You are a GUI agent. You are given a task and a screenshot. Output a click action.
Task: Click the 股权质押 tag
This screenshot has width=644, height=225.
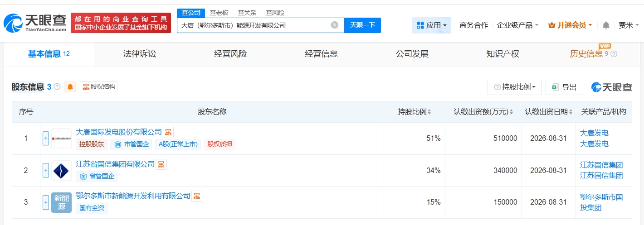pos(220,144)
